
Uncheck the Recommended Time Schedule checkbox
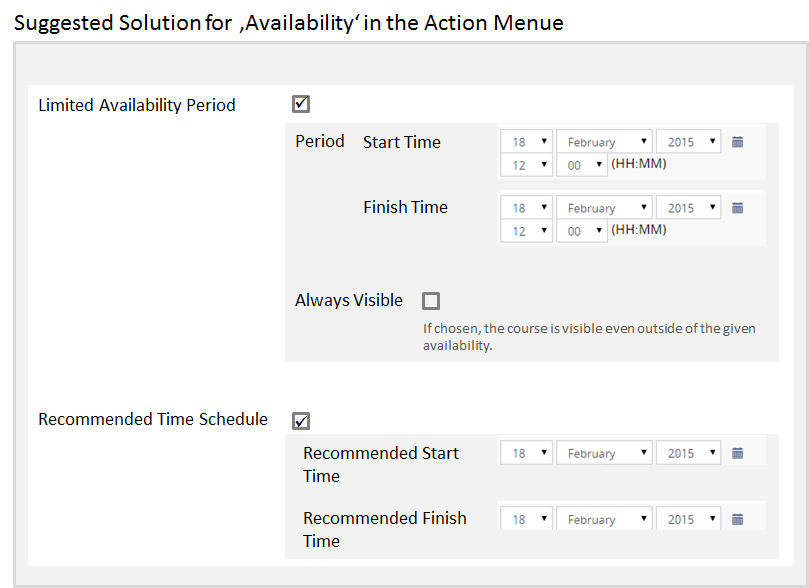click(301, 420)
